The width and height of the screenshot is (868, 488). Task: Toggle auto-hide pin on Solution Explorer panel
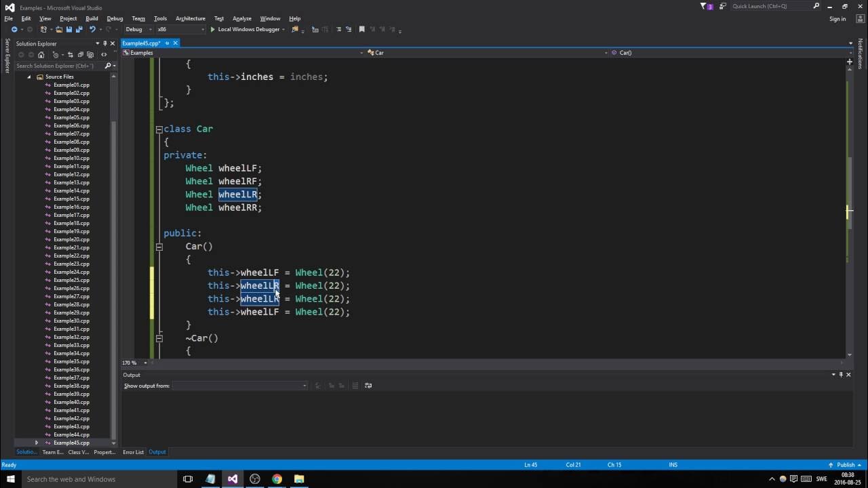(x=105, y=43)
